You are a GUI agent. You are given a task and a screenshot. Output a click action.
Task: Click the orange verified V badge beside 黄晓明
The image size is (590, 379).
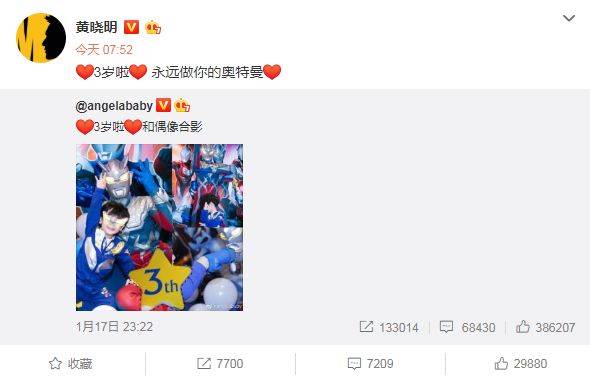(x=131, y=27)
